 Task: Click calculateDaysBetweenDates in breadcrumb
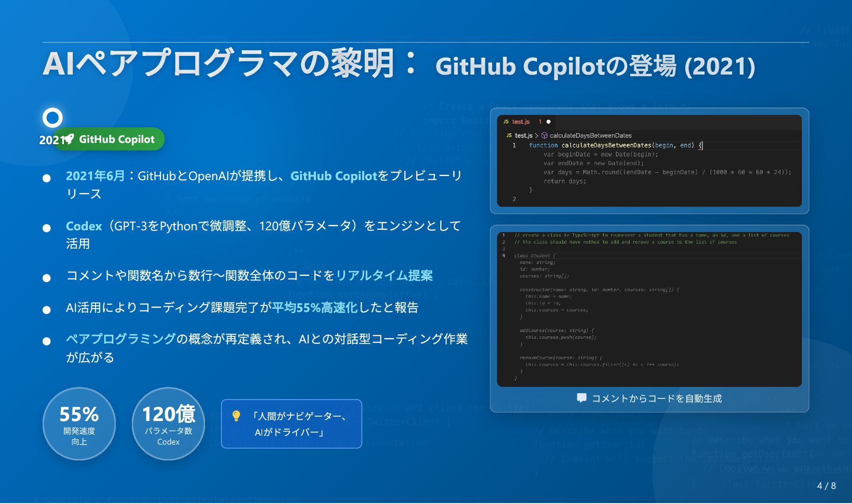(x=591, y=135)
